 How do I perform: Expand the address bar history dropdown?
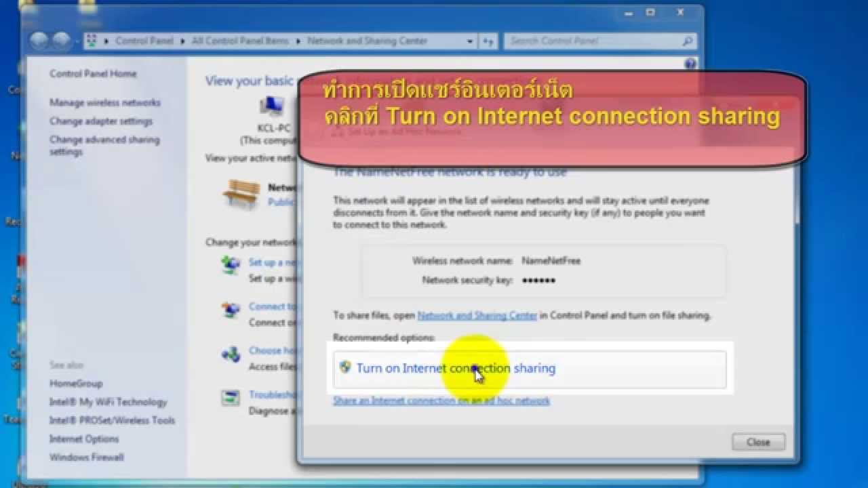point(470,41)
